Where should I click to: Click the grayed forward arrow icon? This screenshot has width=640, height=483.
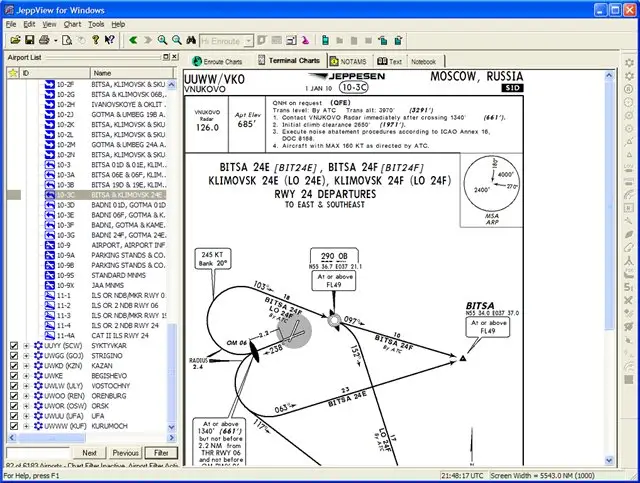click(148, 40)
